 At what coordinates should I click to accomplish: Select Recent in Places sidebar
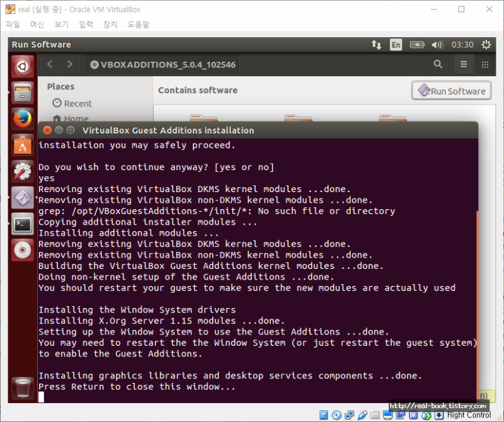[x=72, y=103]
